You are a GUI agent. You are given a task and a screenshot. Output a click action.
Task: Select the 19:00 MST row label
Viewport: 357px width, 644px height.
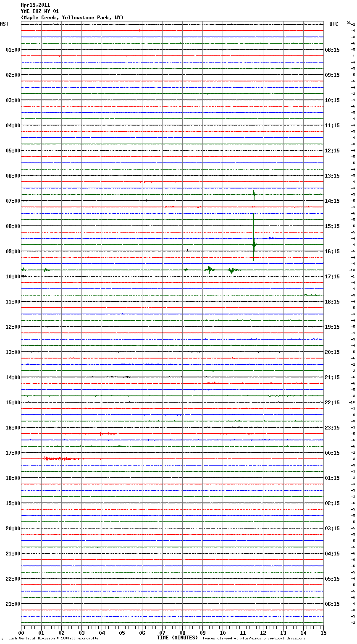tap(13, 503)
